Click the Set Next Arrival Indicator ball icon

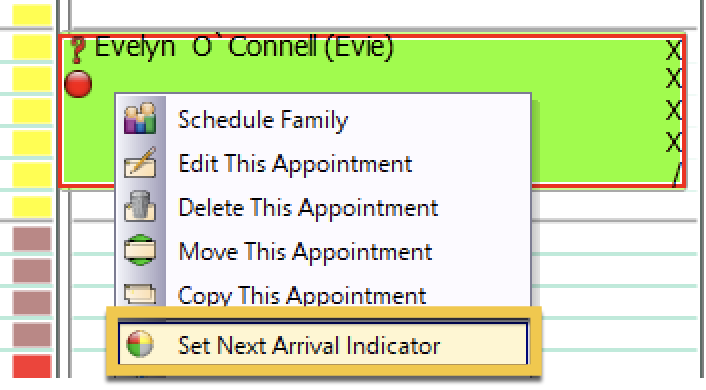tap(140, 344)
